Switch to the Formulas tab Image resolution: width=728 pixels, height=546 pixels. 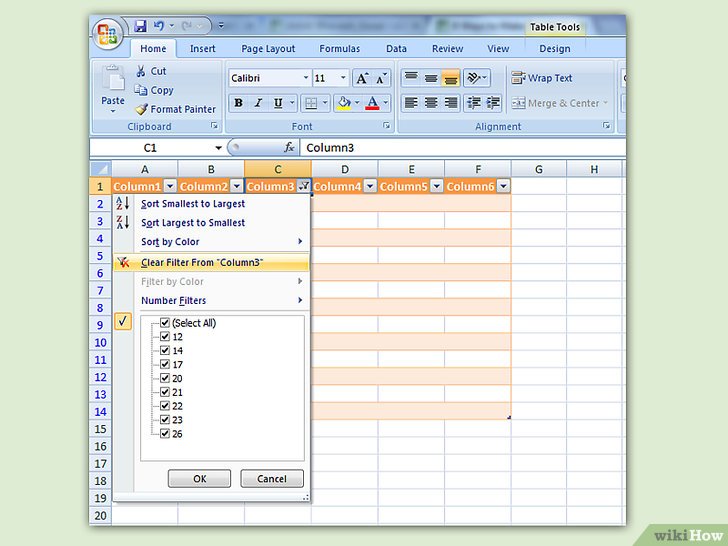click(339, 49)
